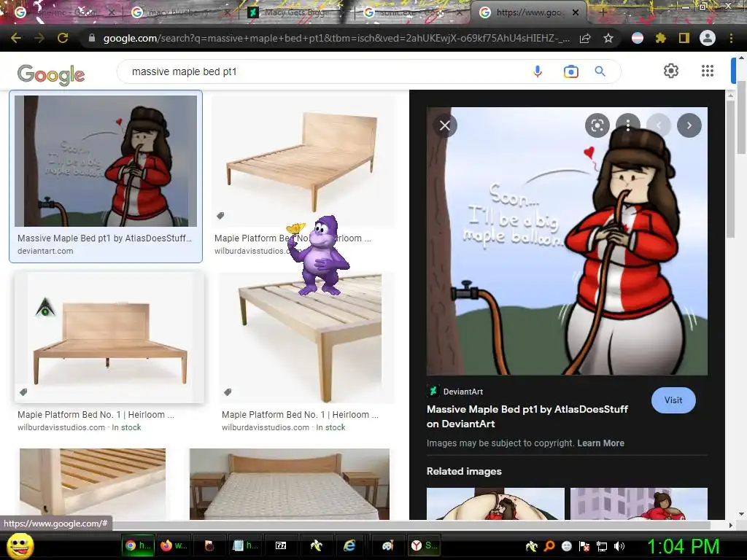Open the Chrome three-dot menu
The height and width of the screenshot is (560, 747).
[731, 38]
